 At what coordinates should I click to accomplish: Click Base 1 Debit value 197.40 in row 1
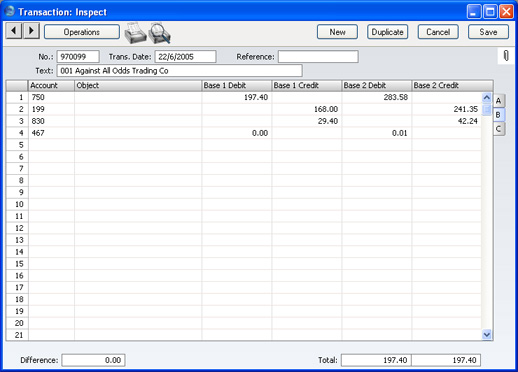click(256, 97)
